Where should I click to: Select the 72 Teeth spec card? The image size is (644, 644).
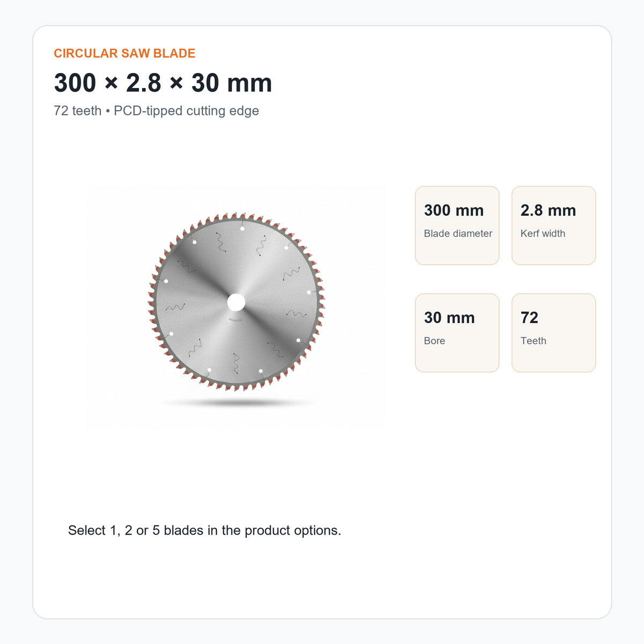554,333
